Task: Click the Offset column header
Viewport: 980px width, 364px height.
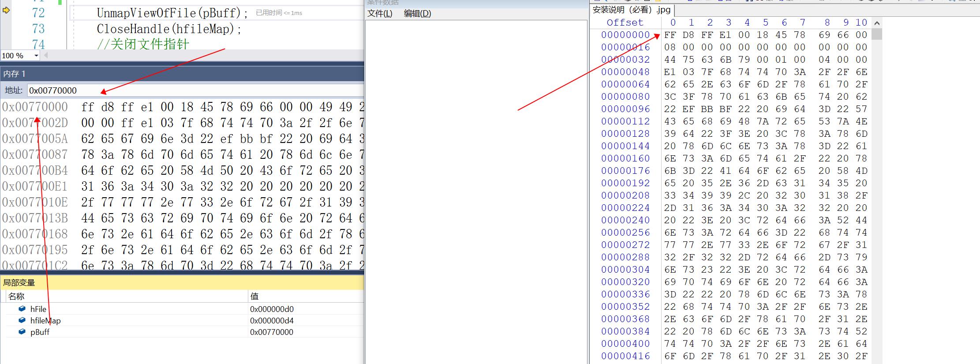Action: click(x=625, y=23)
